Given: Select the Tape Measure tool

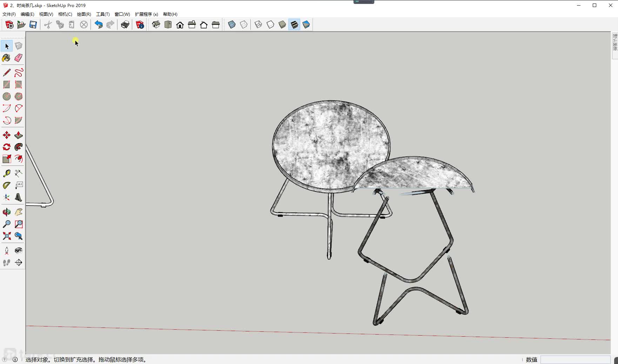Looking at the screenshot, I should coord(7,173).
